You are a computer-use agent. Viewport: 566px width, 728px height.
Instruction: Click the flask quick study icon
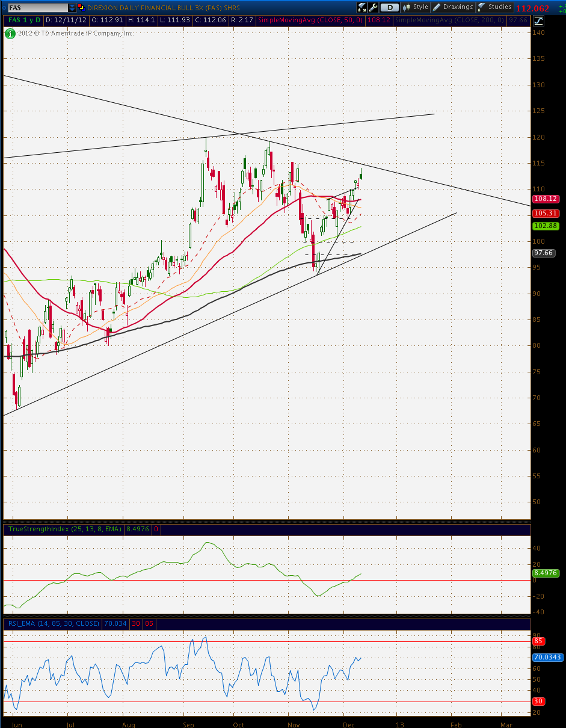(x=361, y=7)
